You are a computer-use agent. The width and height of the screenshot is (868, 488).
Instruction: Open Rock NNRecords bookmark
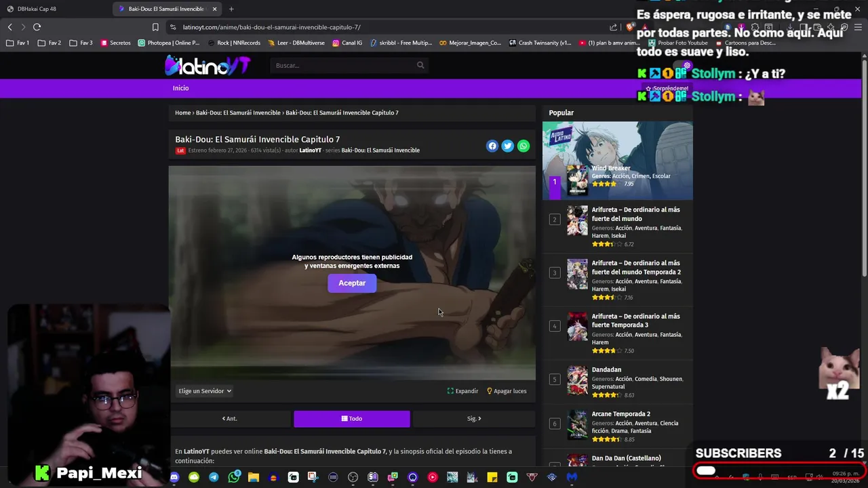pos(234,43)
